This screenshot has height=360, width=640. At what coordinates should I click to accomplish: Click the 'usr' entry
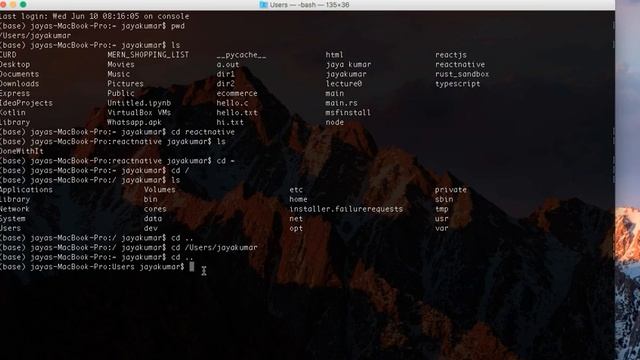[441, 219]
